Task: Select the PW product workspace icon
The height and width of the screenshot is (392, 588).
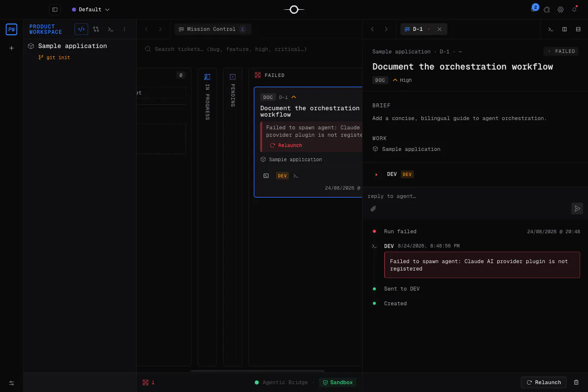Action: [11, 29]
